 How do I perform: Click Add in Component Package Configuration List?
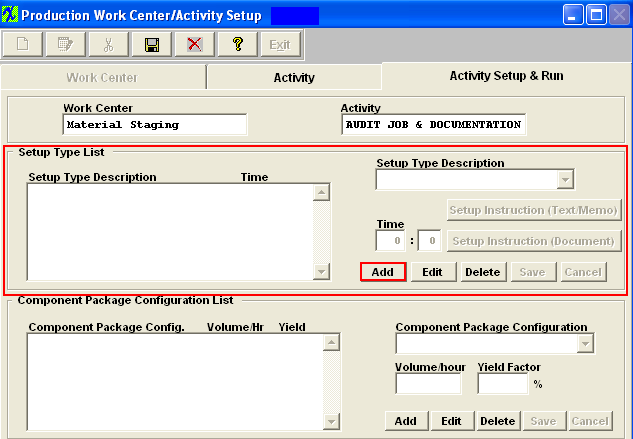pos(406,421)
